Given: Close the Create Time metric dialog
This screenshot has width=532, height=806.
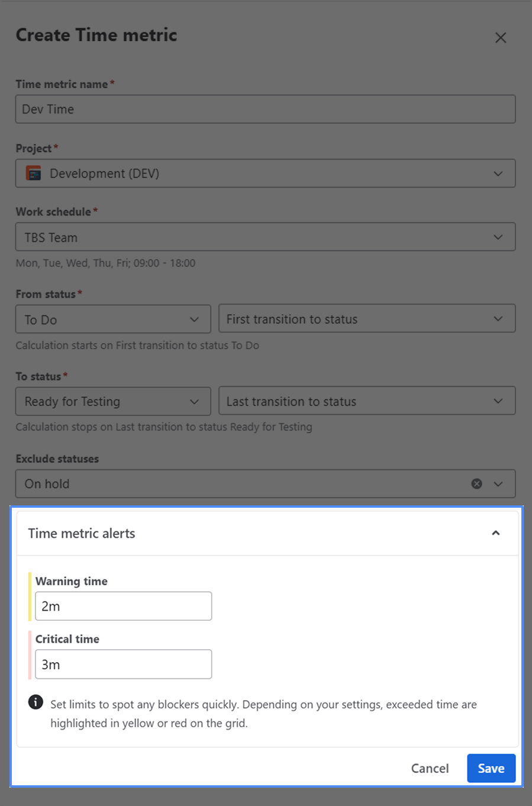Looking at the screenshot, I should (501, 37).
